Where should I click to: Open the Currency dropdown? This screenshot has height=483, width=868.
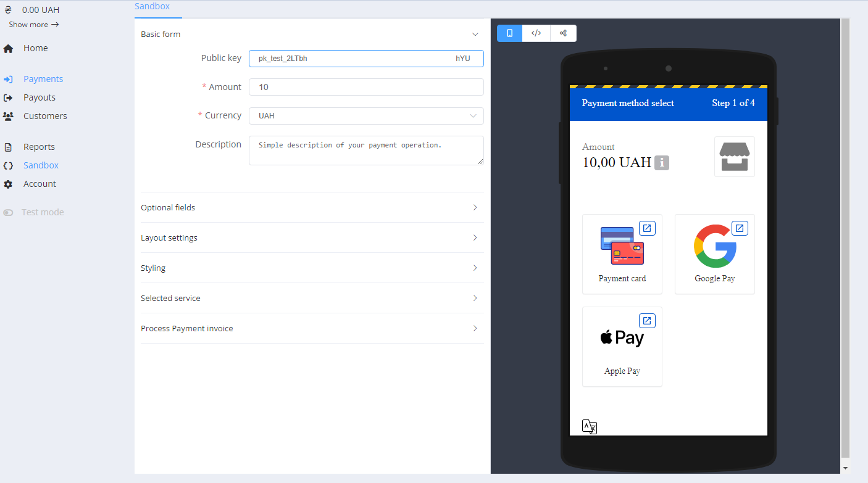(x=366, y=116)
